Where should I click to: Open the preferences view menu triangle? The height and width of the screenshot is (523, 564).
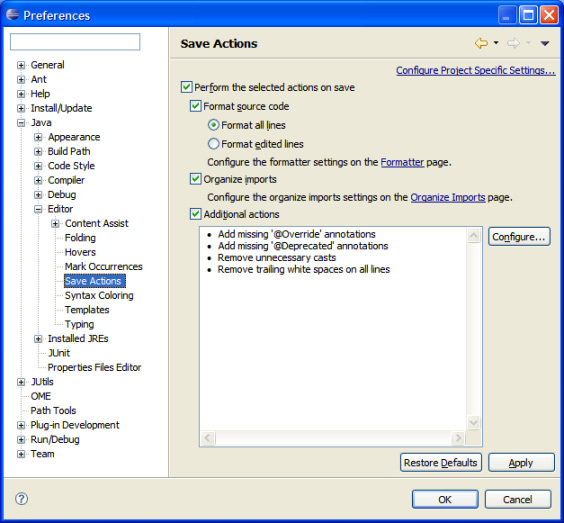click(545, 44)
